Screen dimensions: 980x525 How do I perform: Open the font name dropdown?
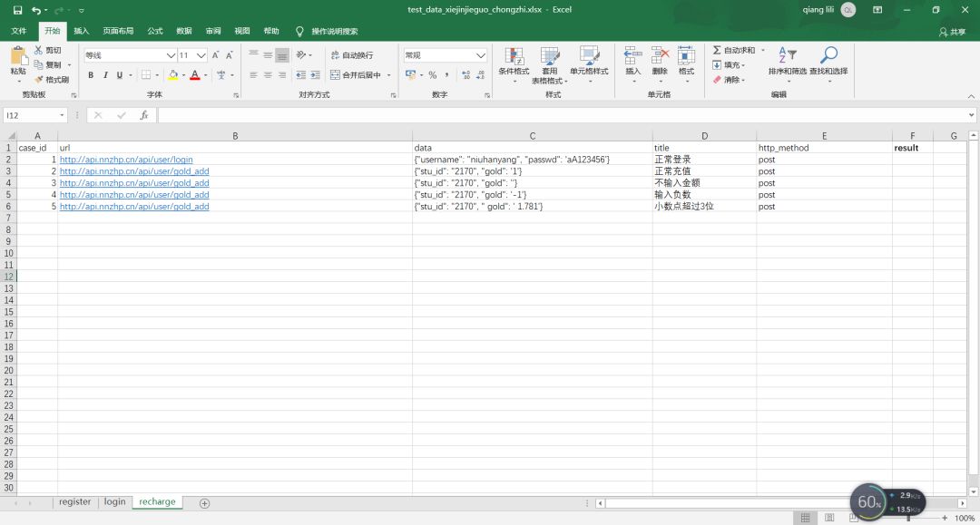coord(171,55)
